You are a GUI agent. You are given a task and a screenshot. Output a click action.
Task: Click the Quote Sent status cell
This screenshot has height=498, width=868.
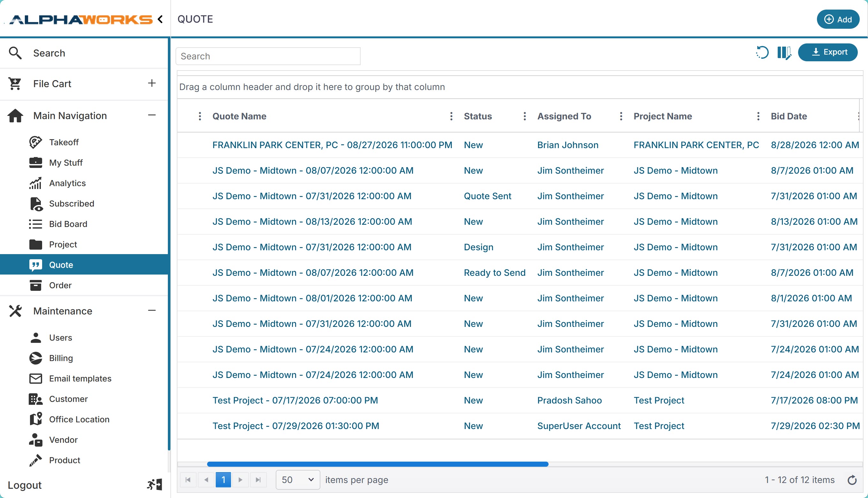point(488,196)
